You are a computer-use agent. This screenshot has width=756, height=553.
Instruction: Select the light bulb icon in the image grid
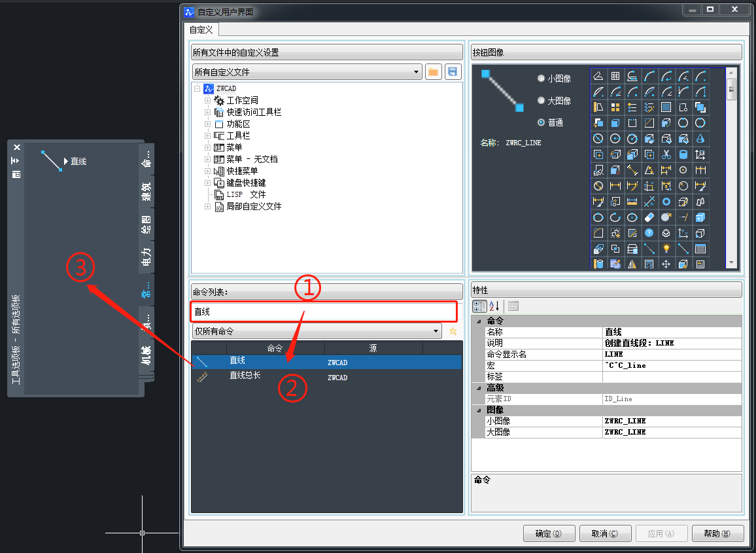coord(666,249)
